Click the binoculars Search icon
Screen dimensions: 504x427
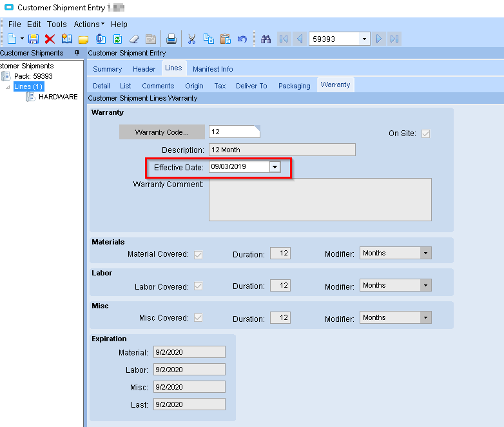[x=266, y=39]
